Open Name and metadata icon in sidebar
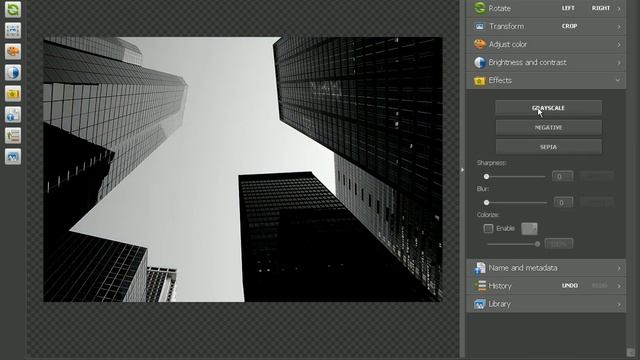 (13, 115)
